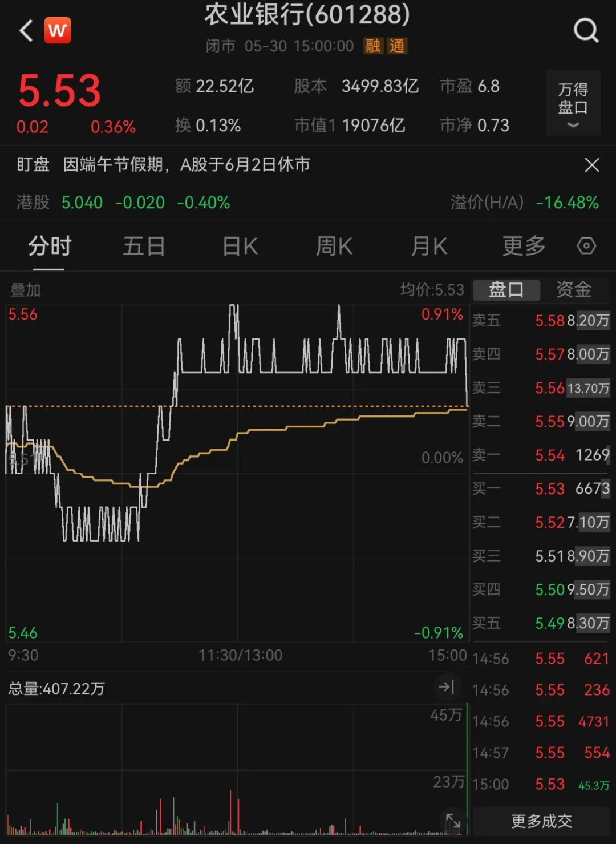Select the 资金 capital flow toggle

pyautogui.click(x=574, y=290)
